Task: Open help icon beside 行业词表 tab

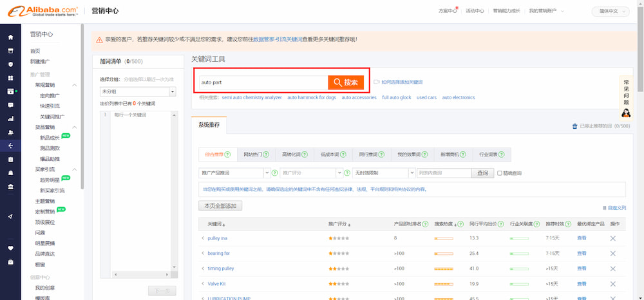Action: (502, 155)
